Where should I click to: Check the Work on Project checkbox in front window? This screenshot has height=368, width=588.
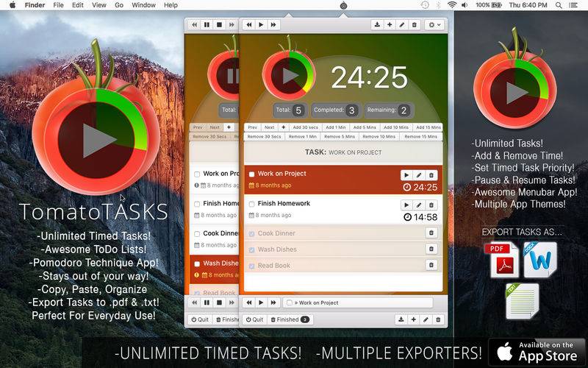tap(251, 174)
